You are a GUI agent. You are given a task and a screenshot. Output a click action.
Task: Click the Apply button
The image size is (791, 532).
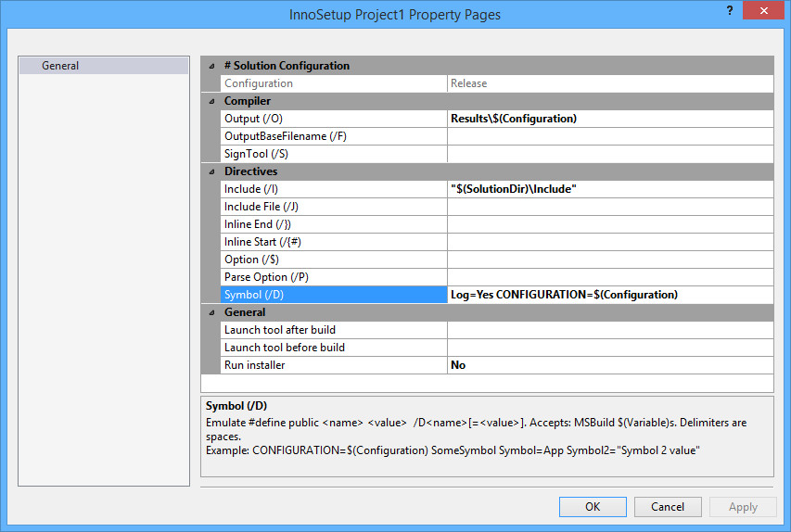(743, 507)
